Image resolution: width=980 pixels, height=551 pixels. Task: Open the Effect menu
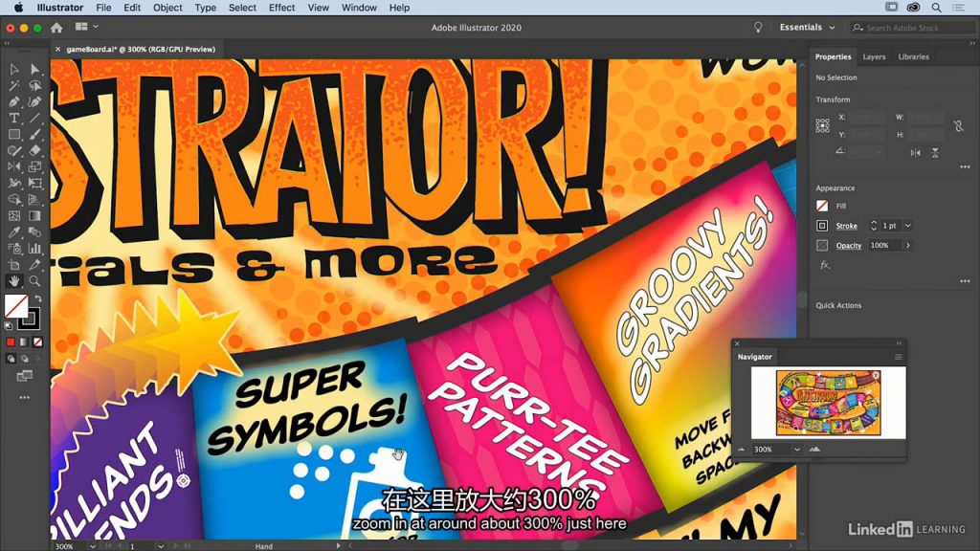281,8
